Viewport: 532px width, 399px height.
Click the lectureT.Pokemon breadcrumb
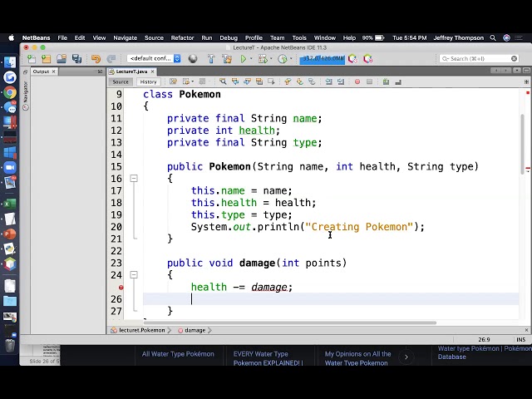(x=140, y=330)
